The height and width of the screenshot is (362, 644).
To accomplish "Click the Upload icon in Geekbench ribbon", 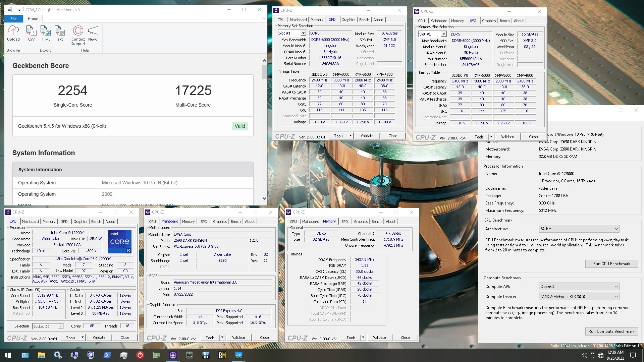I will pos(13,33).
